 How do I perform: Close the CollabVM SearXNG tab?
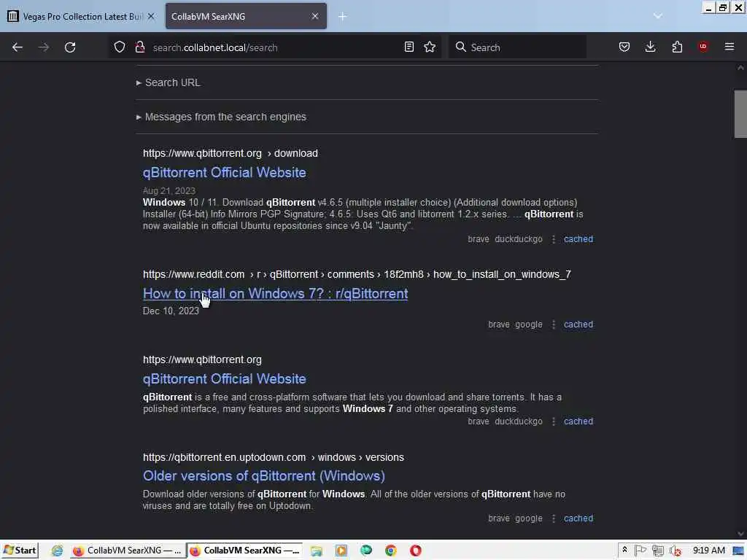point(315,16)
